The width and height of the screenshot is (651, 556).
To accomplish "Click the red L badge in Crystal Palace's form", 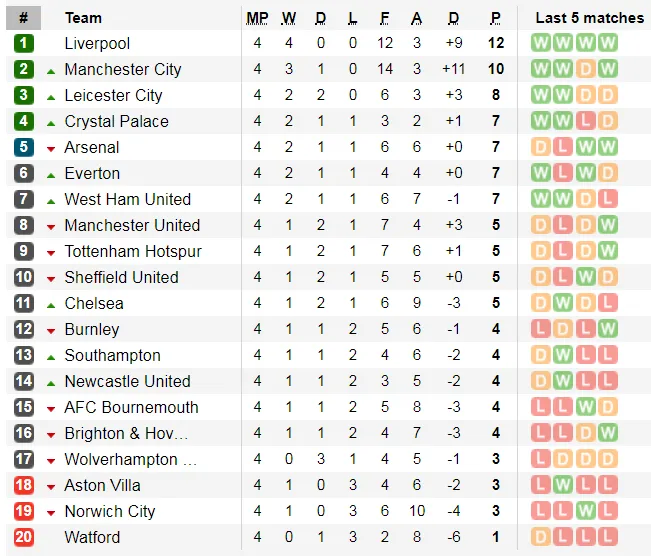I will coord(586,121).
